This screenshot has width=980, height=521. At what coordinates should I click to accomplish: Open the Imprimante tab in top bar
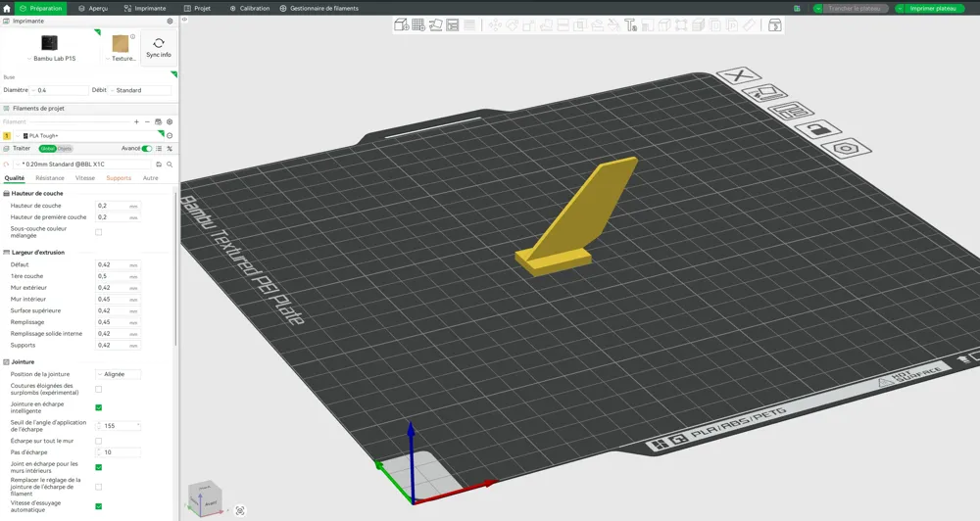(145, 8)
